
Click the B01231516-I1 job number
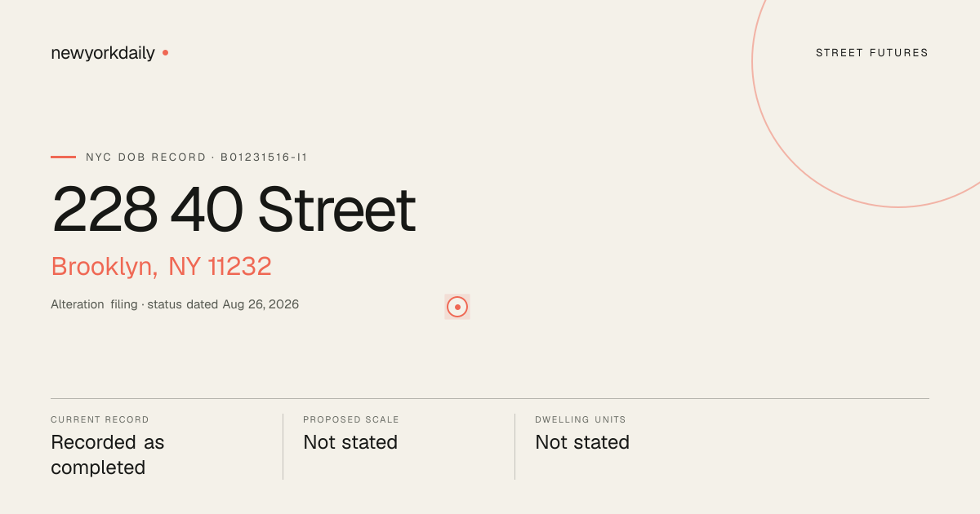pyautogui.click(x=264, y=157)
